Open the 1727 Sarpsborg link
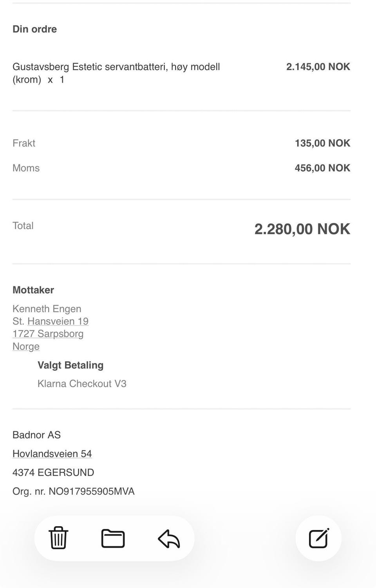Screen dimensions: 376x588 click(x=48, y=334)
